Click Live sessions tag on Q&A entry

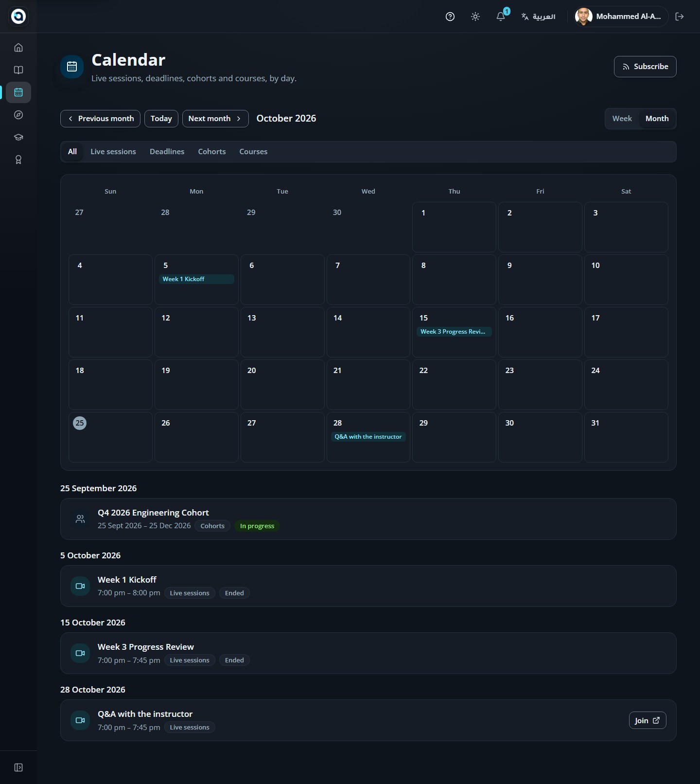[190, 727]
